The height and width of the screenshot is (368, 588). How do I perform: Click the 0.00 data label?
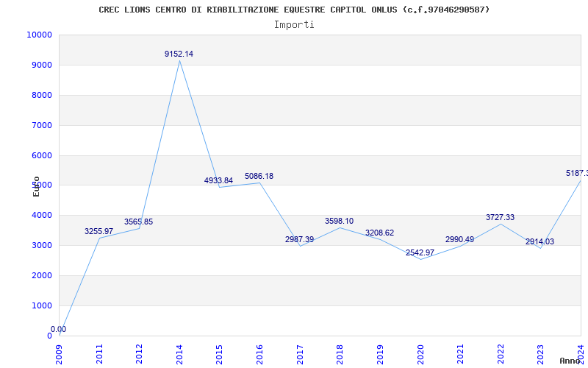tap(59, 329)
